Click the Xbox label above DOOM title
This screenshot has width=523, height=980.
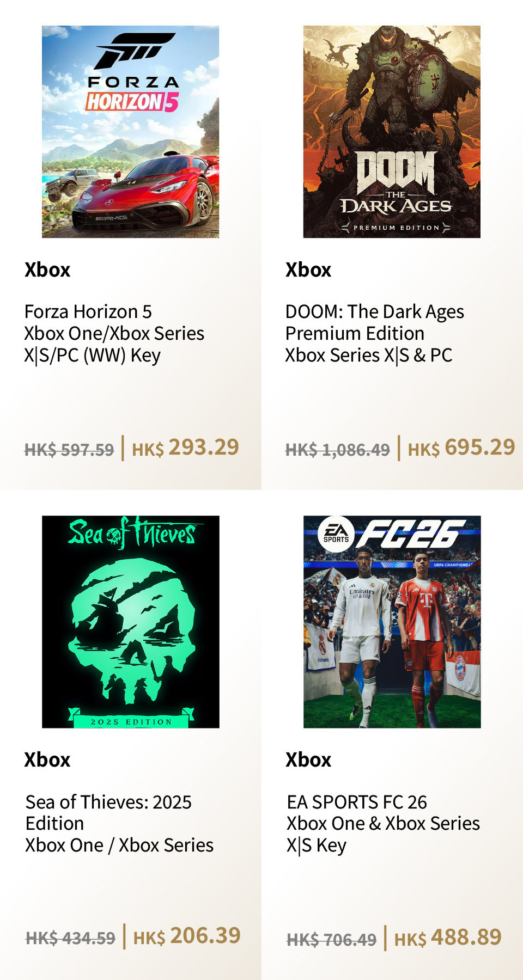(x=308, y=270)
